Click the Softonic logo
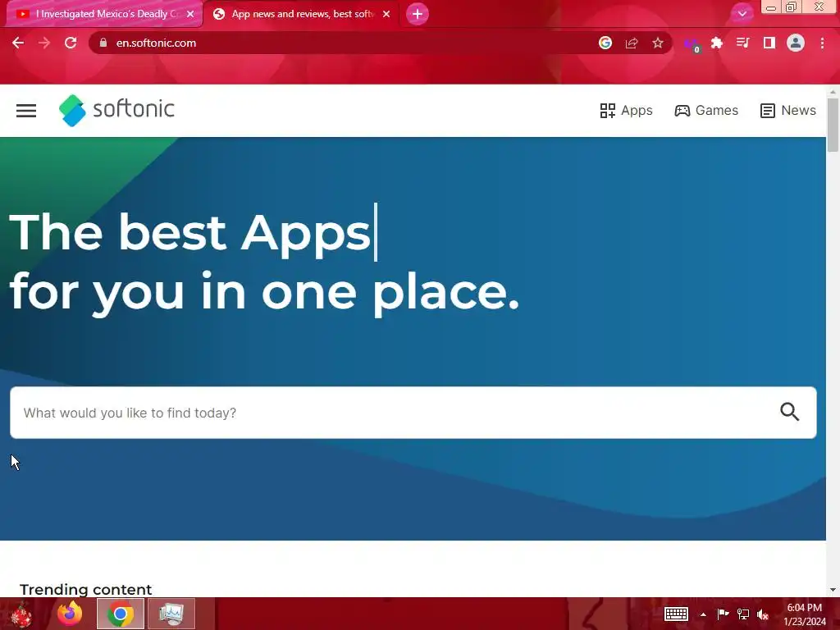Image resolution: width=840 pixels, height=630 pixels. coord(116,111)
